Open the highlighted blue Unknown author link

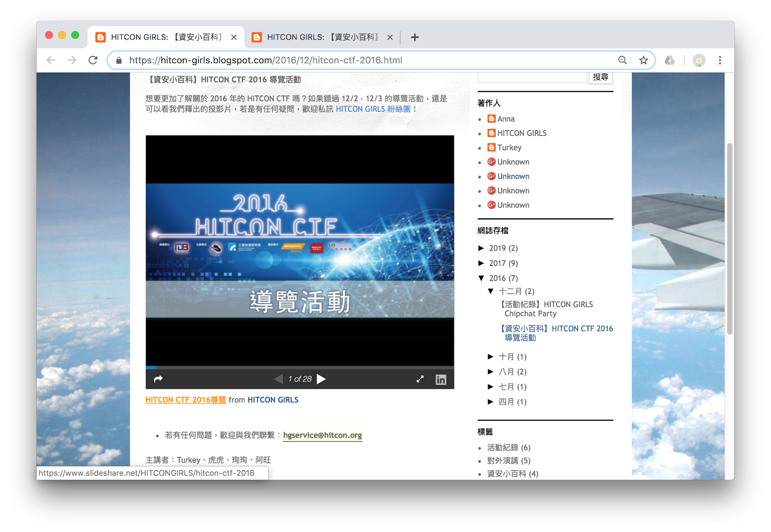pyautogui.click(x=513, y=176)
